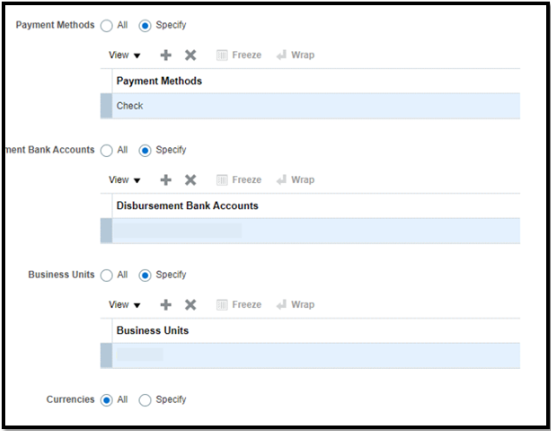Add a row to Disbursement Bank Accounts table

click(x=166, y=180)
